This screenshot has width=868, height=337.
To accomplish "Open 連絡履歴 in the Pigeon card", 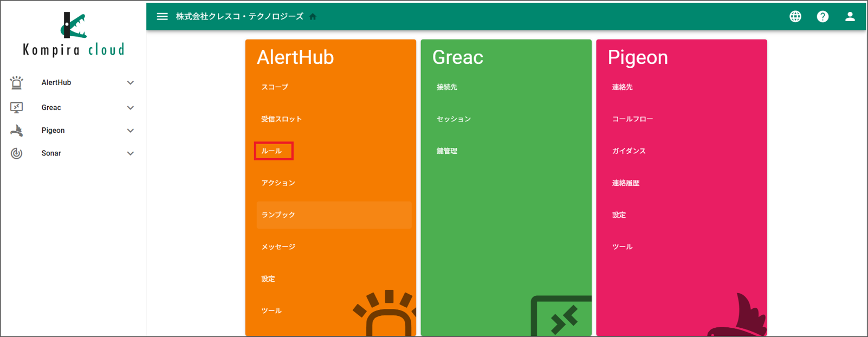I will tap(626, 183).
